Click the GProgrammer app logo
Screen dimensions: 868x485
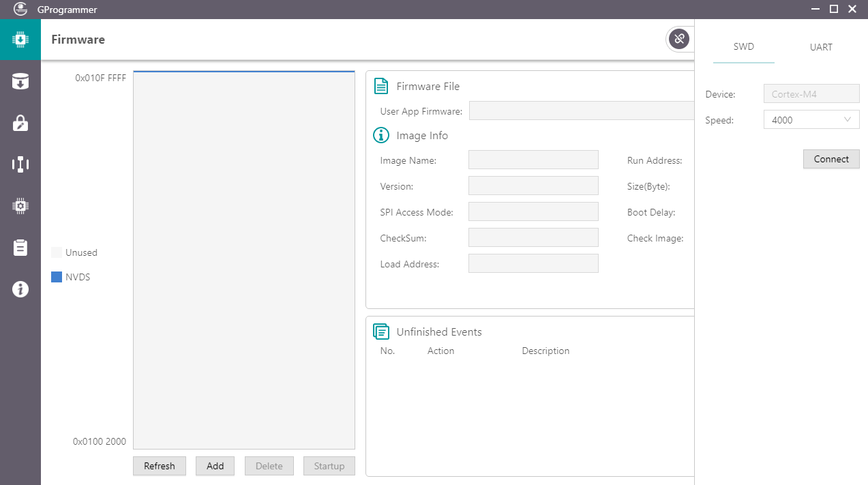(20, 10)
